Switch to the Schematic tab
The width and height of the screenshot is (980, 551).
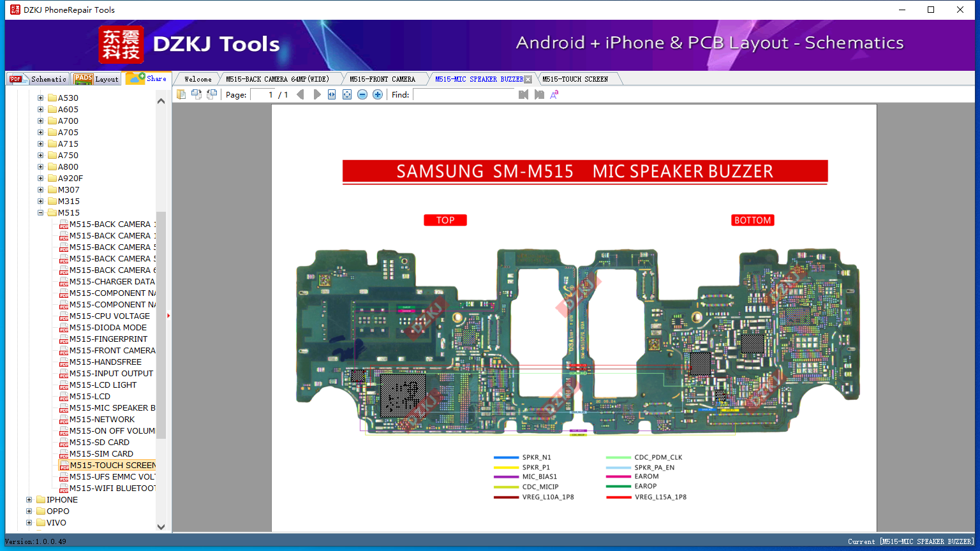pyautogui.click(x=38, y=79)
